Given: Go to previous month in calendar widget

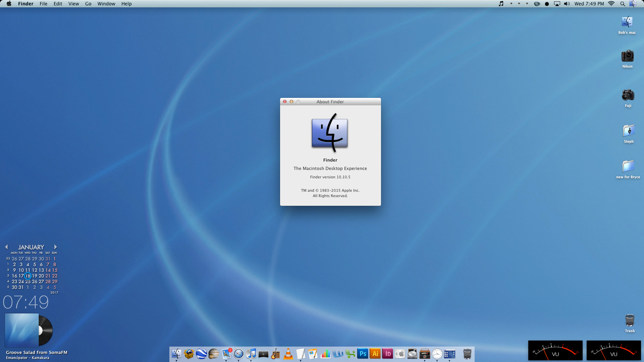Looking at the screenshot, I should (6, 247).
